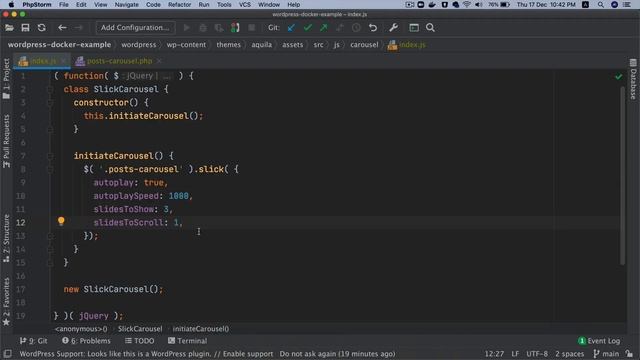Fold initiateCarousel method at line 7
The height and width of the screenshot is (360, 640).
pyautogui.click(x=50, y=156)
